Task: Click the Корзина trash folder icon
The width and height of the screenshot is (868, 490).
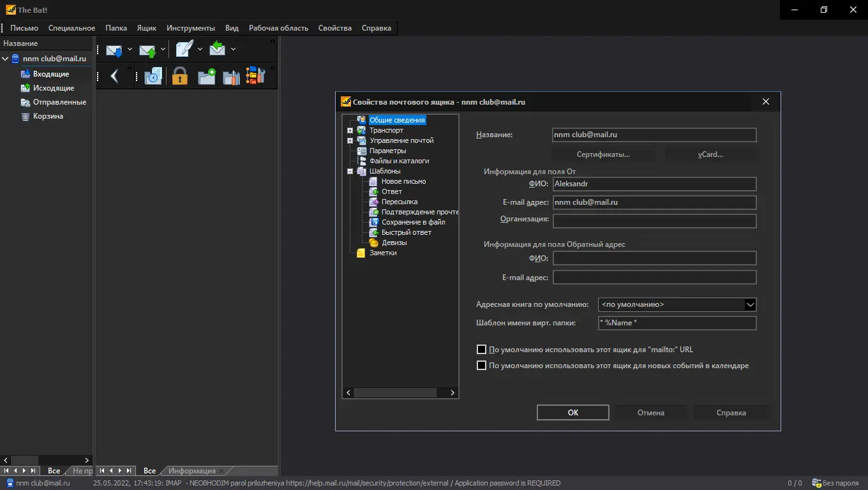Action: tap(26, 117)
